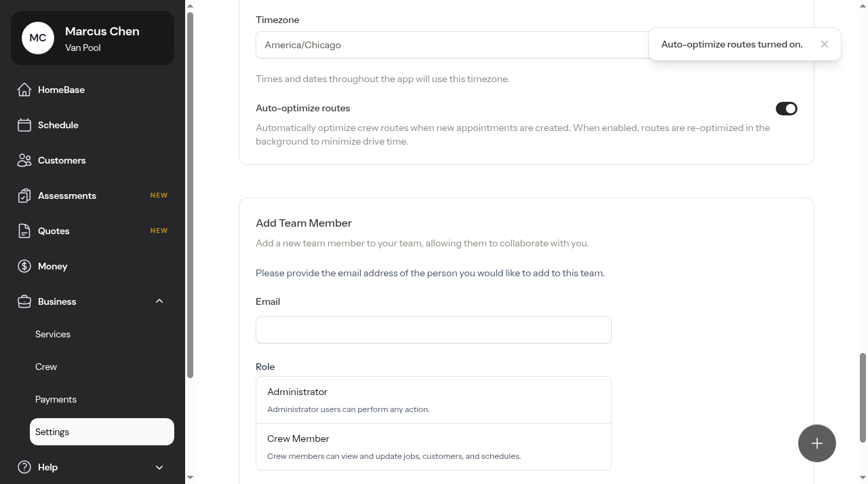Screen dimensions: 868x484
Task: Click the round plus quick-add button
Action: (817, 443)
